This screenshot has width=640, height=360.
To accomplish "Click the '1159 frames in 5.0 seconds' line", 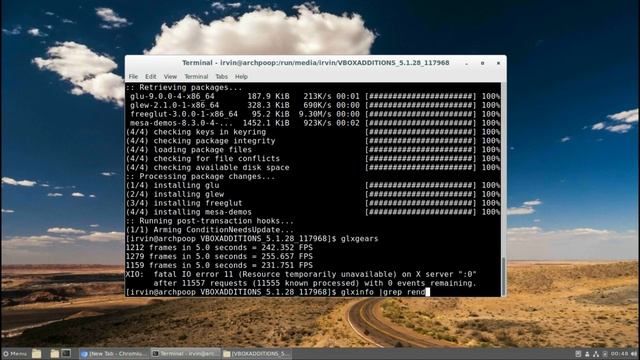I will pos(219,266).
